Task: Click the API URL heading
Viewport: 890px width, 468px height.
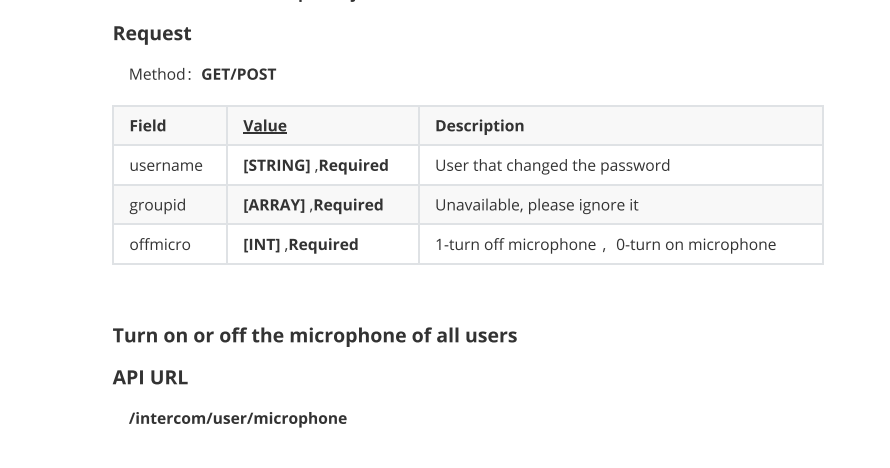Action: pos(150,377)
